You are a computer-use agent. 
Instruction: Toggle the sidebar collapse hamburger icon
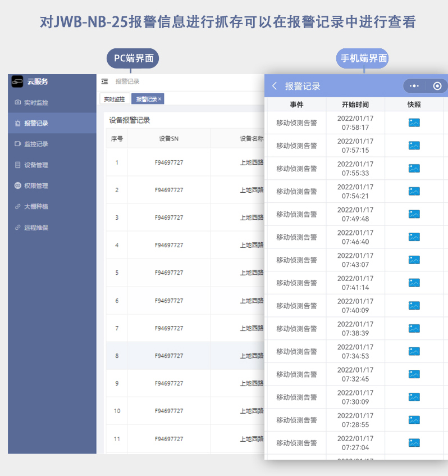point(104,81)
